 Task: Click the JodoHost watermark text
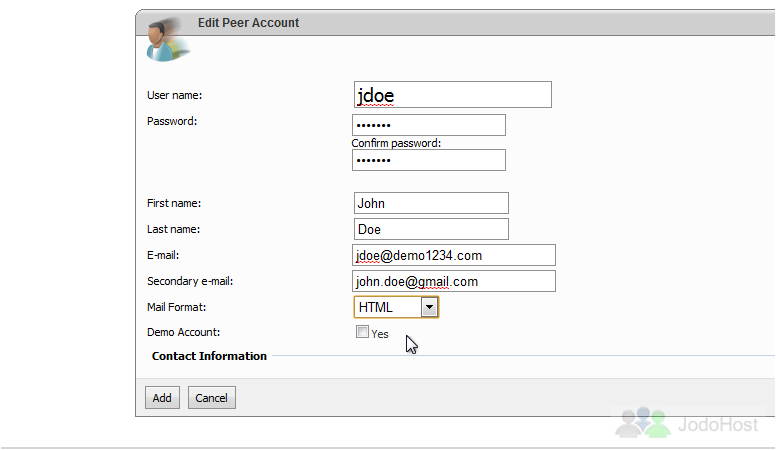tap(718, 425)
